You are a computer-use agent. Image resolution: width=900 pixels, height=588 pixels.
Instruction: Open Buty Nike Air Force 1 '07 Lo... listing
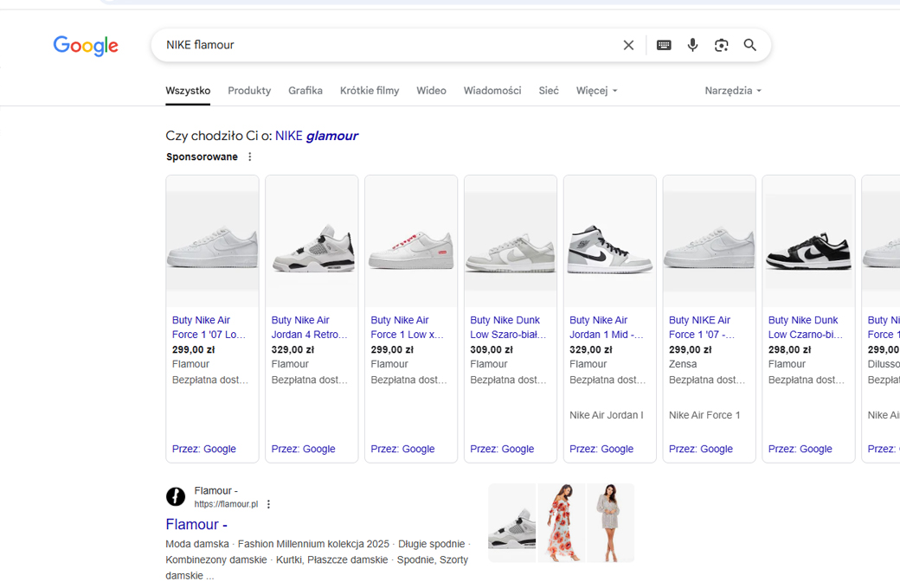click(209, 327)
